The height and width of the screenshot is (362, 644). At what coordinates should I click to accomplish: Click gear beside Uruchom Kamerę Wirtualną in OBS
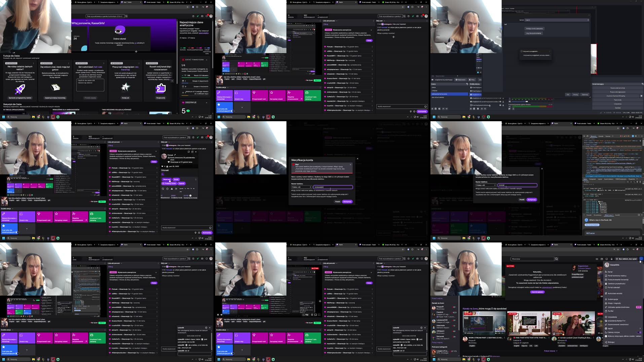pyautogui.click(x=641, y=96)
